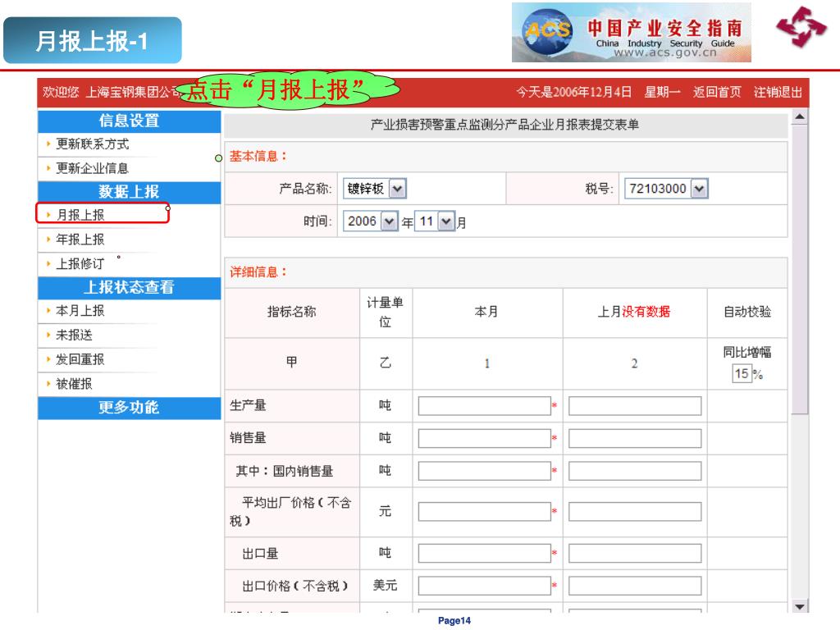This screenshot has width=840, height=630.
Task: Click the 出口量 本月 input field
Action: click(484, 554)
